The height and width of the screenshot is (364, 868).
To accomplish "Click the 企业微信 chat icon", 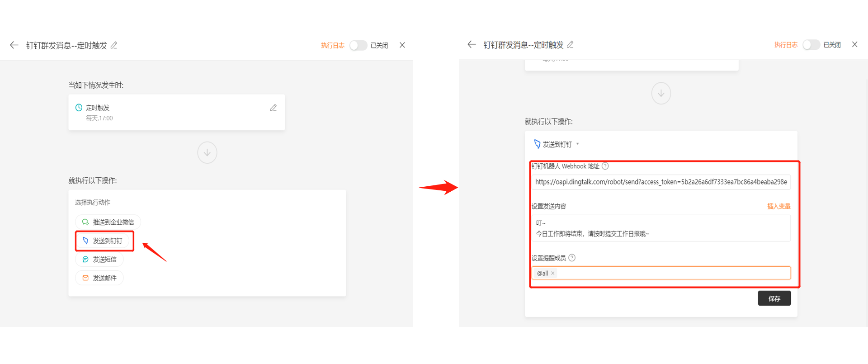I will [85, 222].
